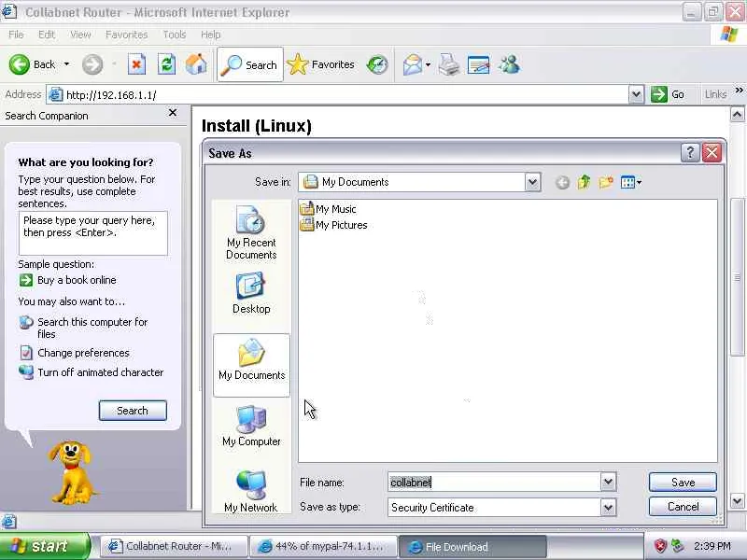Click the animated dog character

click(x=72, y=472)
